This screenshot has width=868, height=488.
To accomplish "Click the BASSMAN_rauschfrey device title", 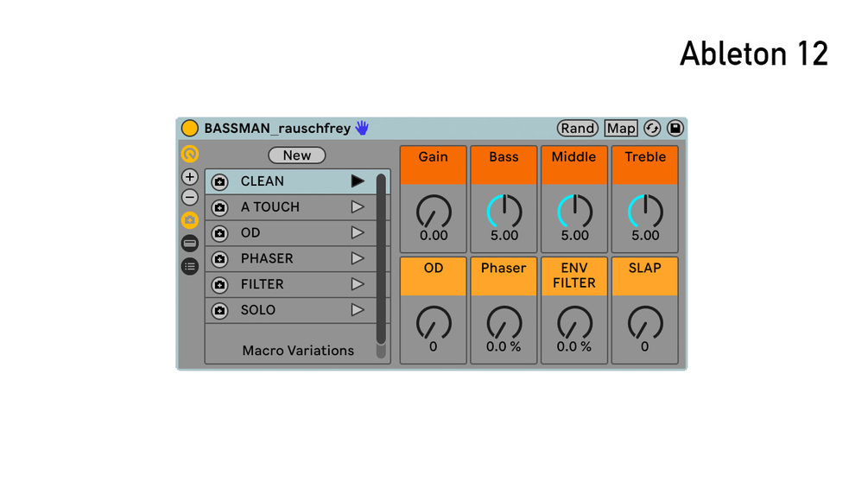I will tap(277, 129).
